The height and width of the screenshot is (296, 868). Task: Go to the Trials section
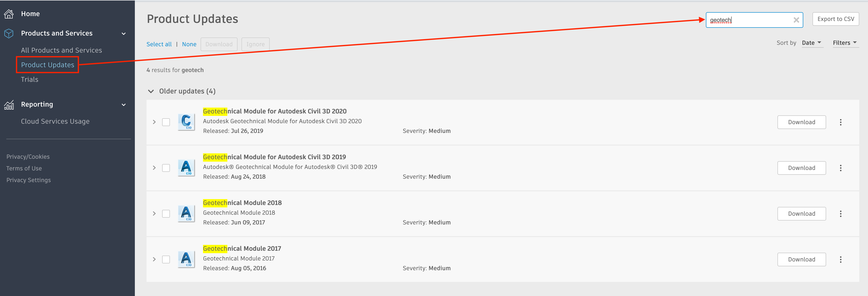[29, 79]
